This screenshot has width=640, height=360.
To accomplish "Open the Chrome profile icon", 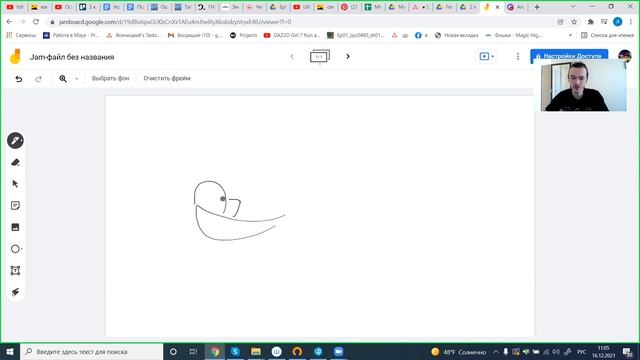I will click(618, 22).
